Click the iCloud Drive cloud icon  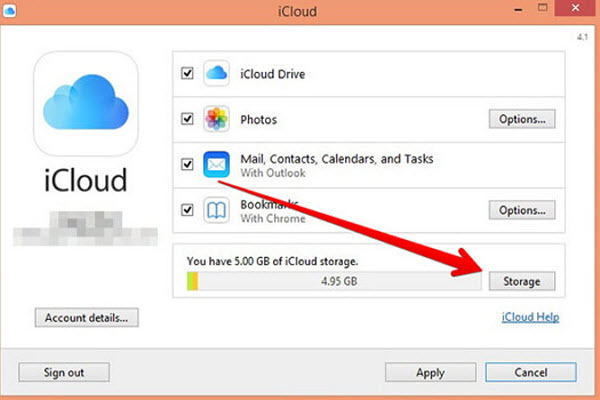[x=217, y=73]
